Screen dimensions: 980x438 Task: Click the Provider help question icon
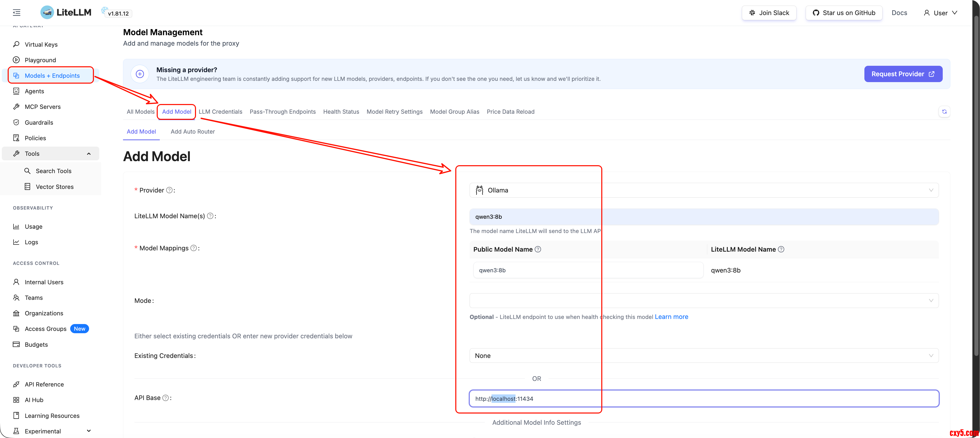click(169, 190)
